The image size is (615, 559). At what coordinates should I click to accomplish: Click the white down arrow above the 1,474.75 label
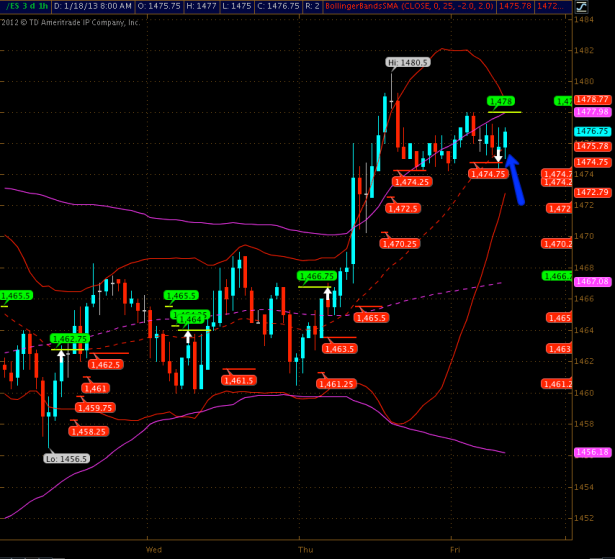tap(498, 155)
